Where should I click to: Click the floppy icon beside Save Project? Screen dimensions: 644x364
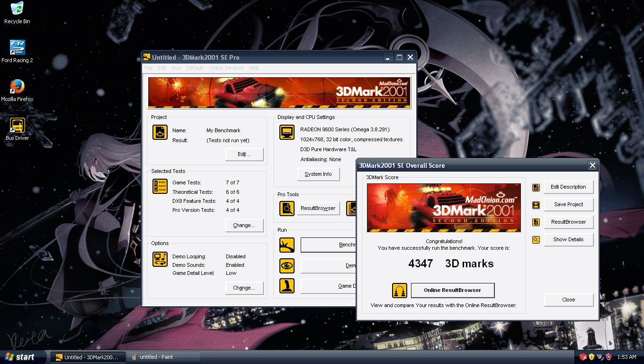(x=536, y=205)
